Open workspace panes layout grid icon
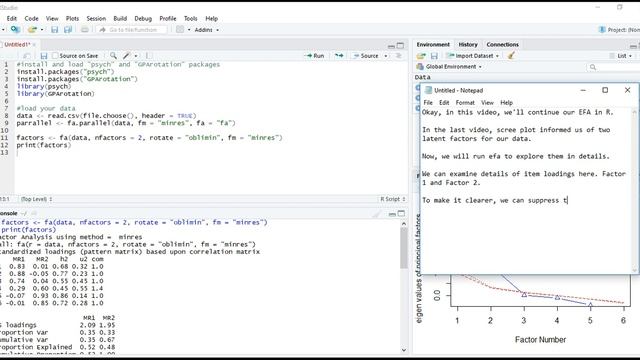The image size is (640, 360). (180, 29)
